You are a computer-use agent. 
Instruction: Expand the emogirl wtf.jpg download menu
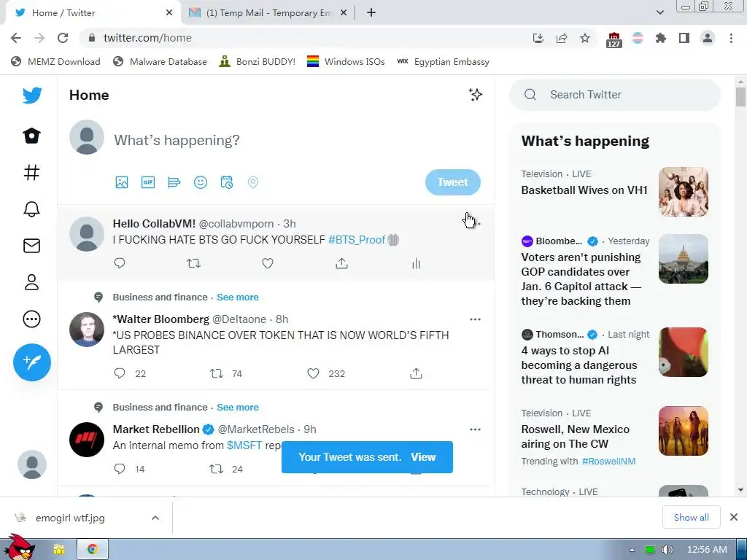tap(155, 518)
